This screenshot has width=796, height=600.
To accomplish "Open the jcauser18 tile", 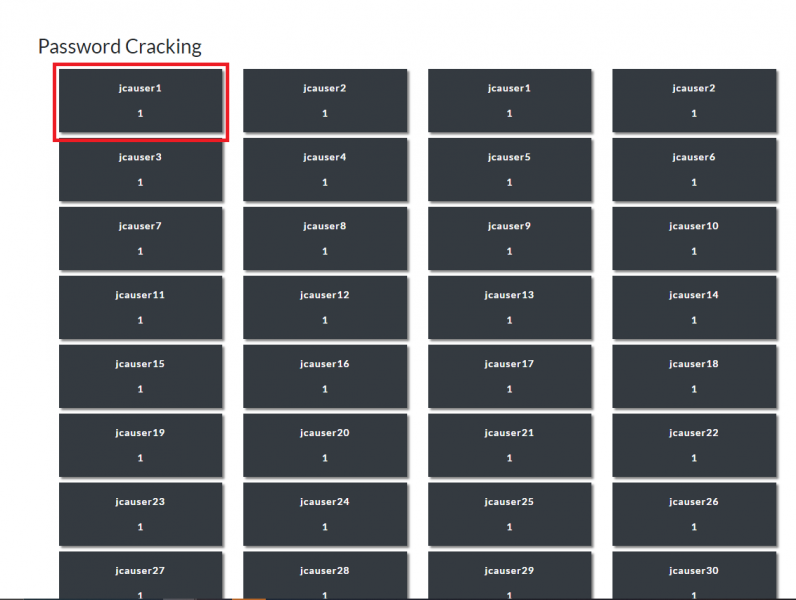I will 694,377.
